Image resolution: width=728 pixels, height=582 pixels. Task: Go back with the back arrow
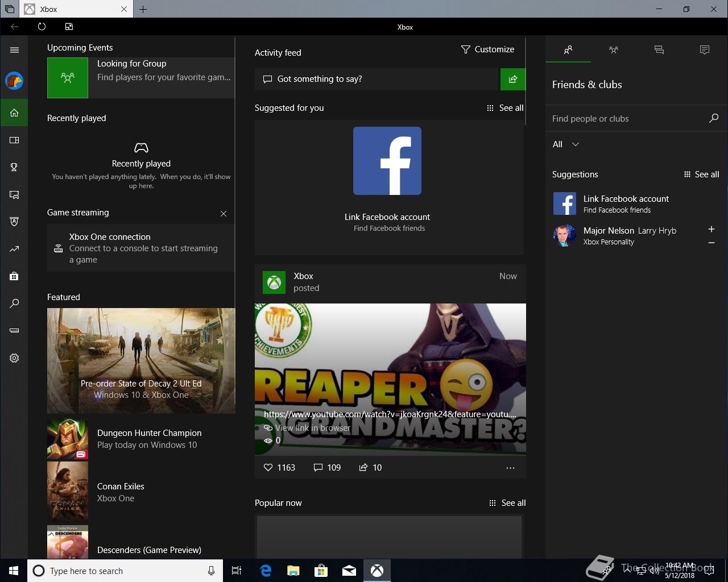14,27
